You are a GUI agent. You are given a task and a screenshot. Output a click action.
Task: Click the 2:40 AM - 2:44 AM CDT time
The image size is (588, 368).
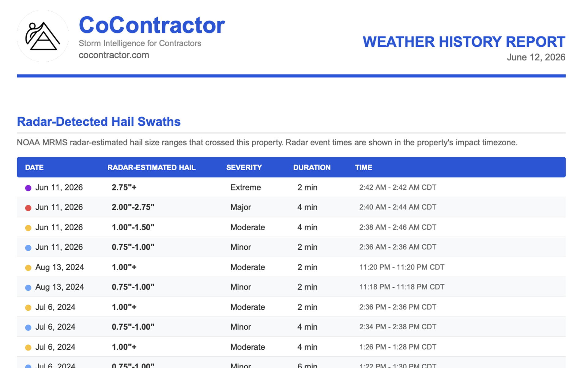point(398,207)
